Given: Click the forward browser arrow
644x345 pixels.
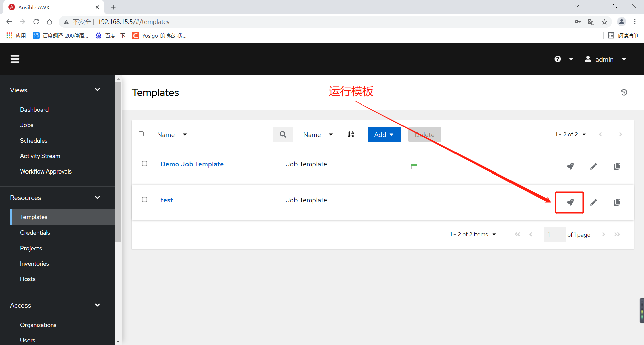Looking at the screenshot, I should [x=23, y=22].
